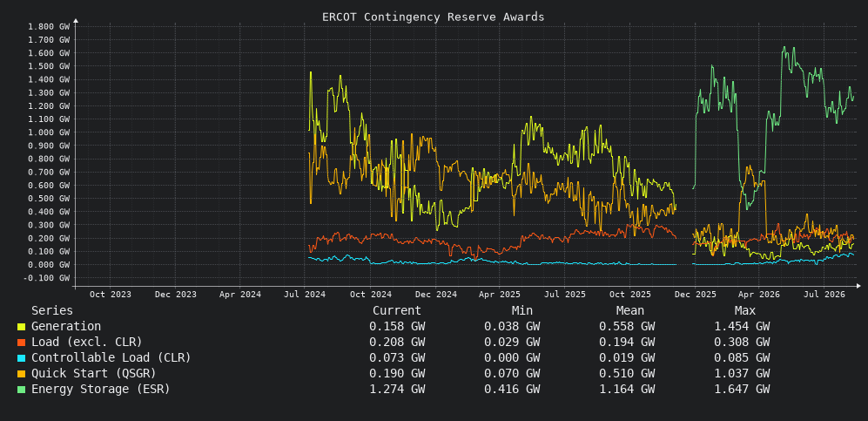Screen dimensions: 868x421
Task: Click the Oct 2025 x-axis label
Action: tap(630, 295)
